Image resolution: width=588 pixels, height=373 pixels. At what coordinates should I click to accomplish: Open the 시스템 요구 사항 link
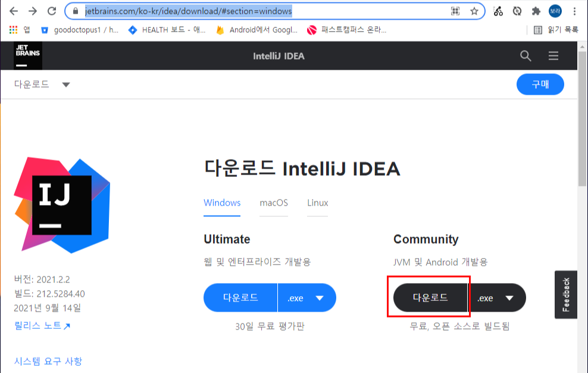(x=48, y=361)
